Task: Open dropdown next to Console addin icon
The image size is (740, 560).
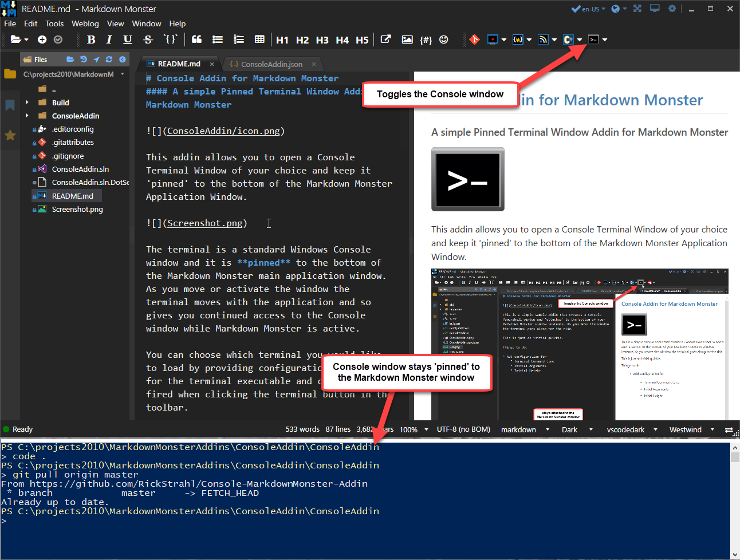Action: (x=605, y=40)
